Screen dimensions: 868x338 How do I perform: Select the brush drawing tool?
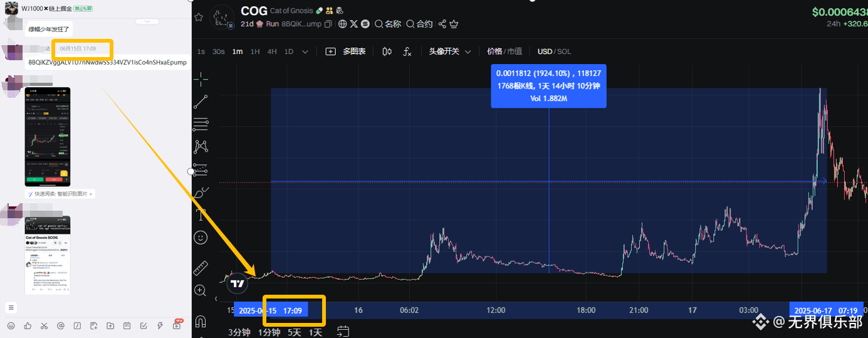coord(201,192)
